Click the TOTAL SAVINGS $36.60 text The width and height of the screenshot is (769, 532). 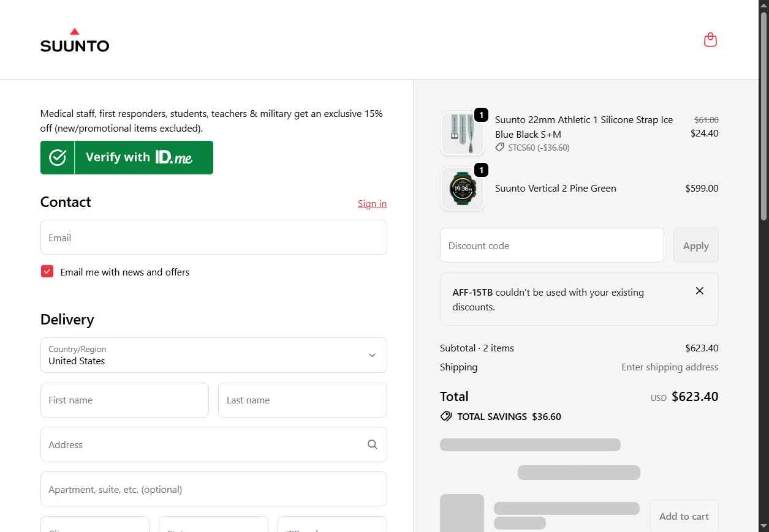click(x=509, y=416)
